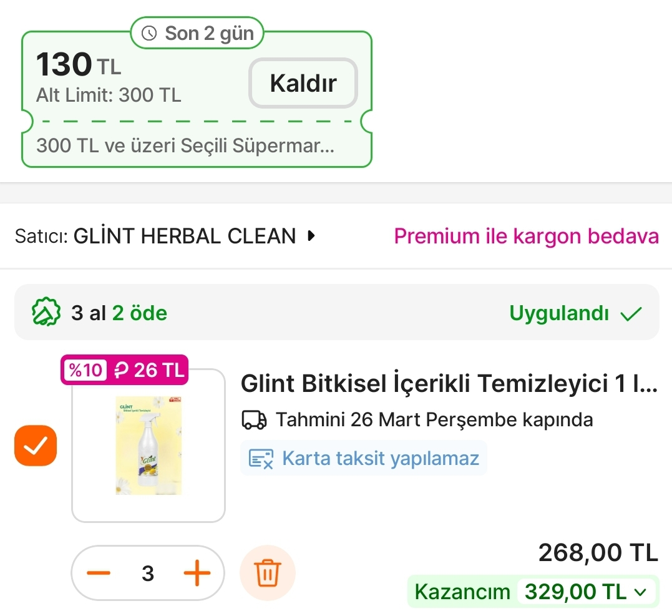The height and width of the screenshot is (616, 672).
Task: Expand the truncated 300 TL ve üzeri coupon text
Action: tap(185, 145)
